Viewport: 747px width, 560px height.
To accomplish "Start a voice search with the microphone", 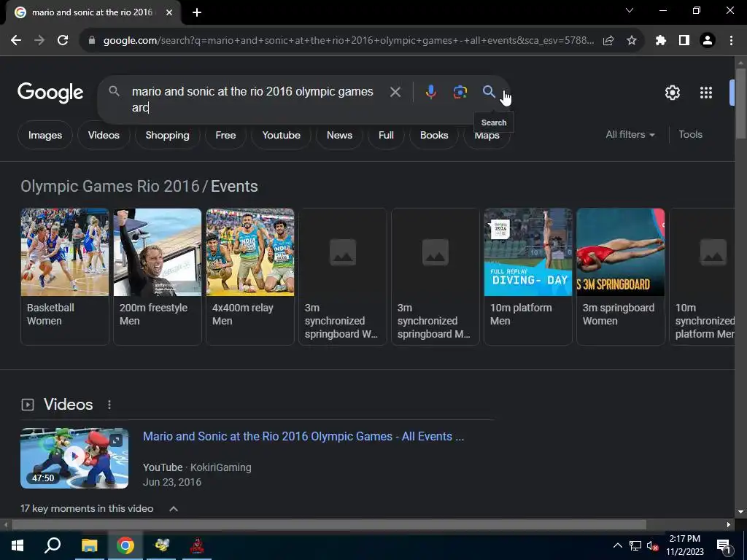I will click(x=430, y=92).
